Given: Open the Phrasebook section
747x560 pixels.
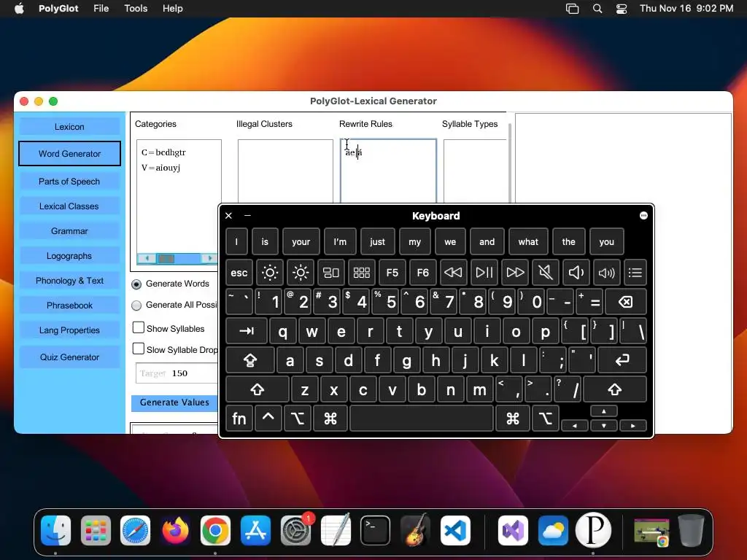Looking at the screenshot, I should point(69,306).
